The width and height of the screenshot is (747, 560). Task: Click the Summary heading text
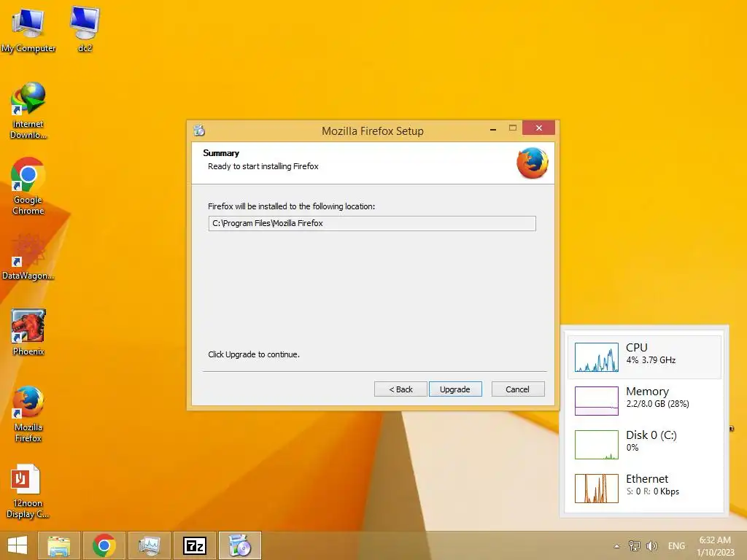click(221, 153)
